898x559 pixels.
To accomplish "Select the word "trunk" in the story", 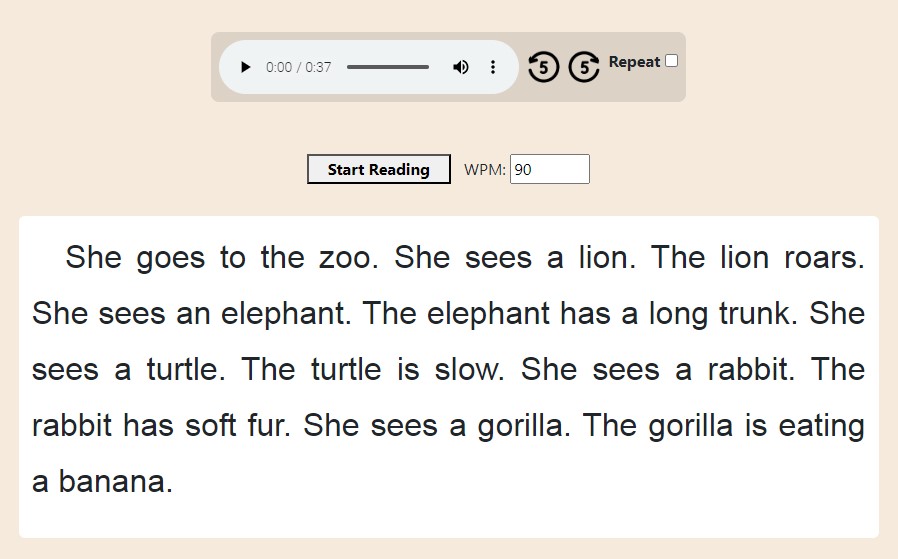I will click(752, 314).
